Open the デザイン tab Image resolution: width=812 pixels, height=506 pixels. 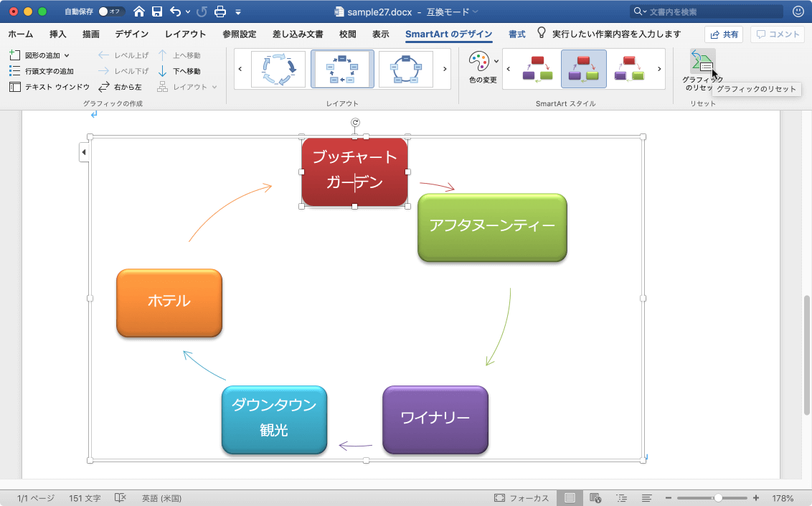pos(131,34)
